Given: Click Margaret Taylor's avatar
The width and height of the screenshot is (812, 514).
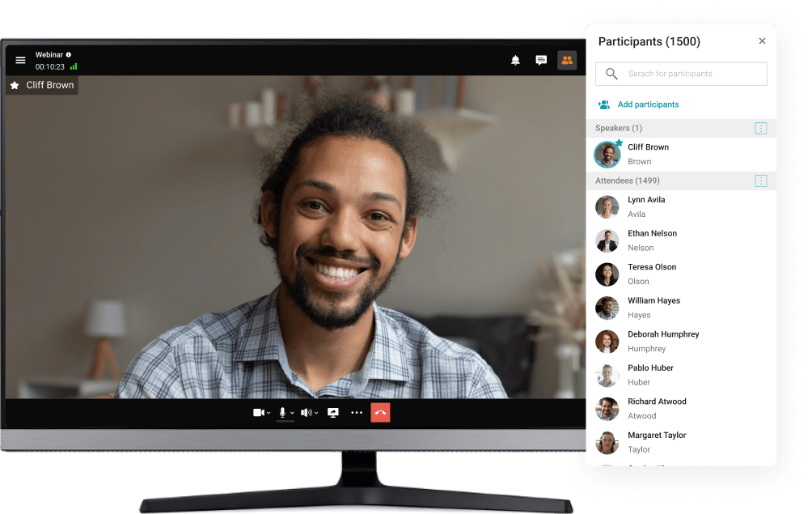Looking at the screenshot, I should coord(607,443).
